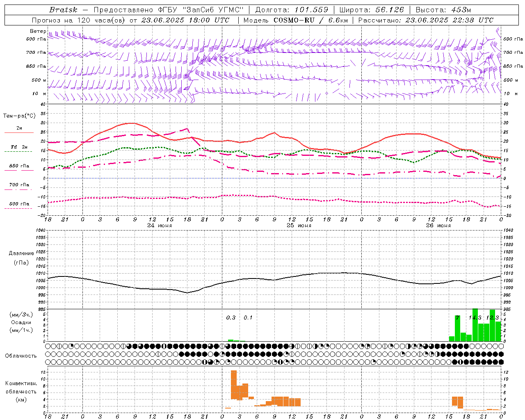The image size is (525, 420).
Task: Click the tallest orange convective cloud bar
Action: click(234, 385)
